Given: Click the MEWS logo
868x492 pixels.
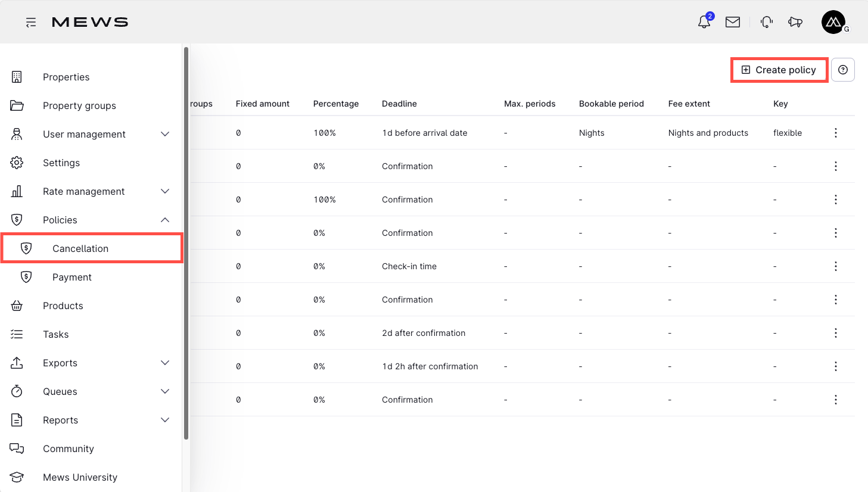Looking at the screenshot, I should (90, 22).
